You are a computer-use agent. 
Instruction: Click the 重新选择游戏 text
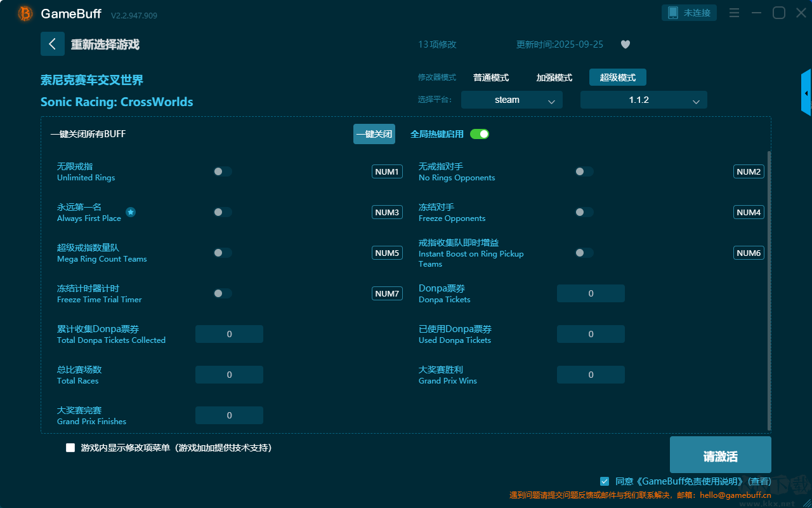pos(105,44)
